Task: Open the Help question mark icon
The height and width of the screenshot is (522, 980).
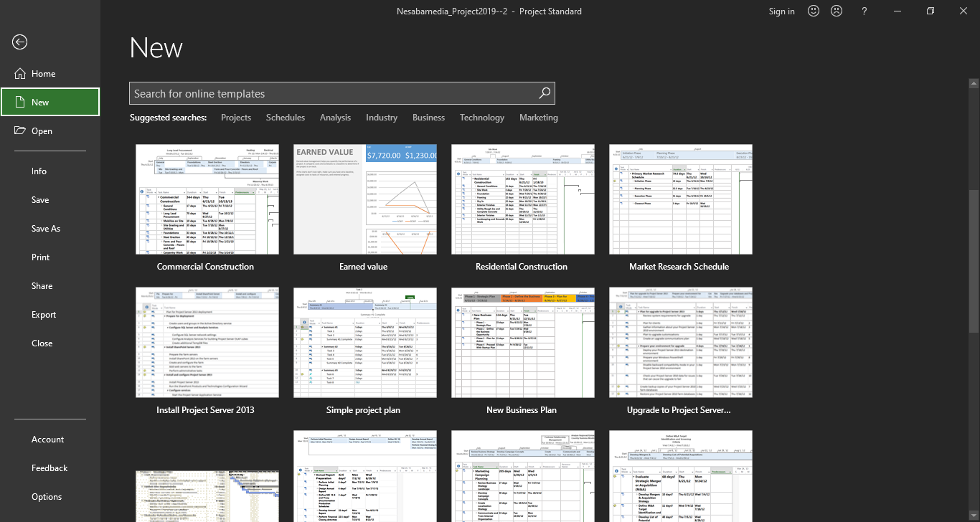Action: click(864, 11)
